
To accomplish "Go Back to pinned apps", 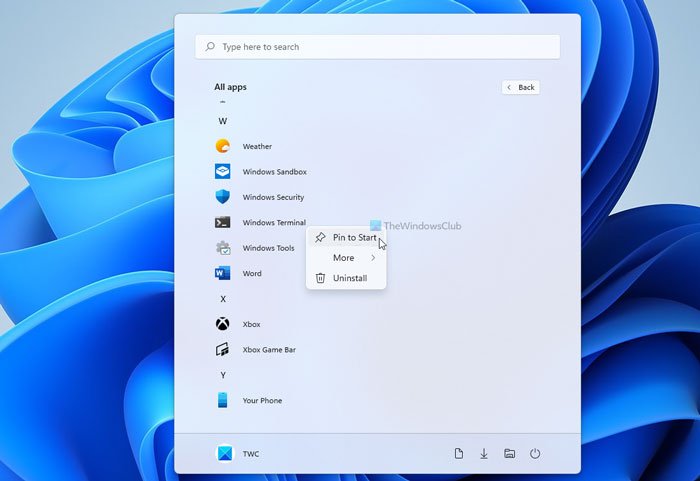I will [521, 87].
